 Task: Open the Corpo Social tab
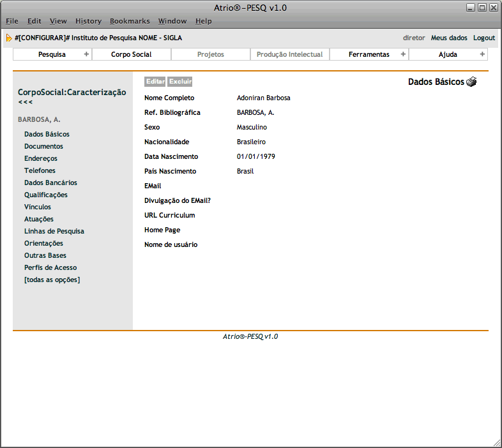(131, 54)
